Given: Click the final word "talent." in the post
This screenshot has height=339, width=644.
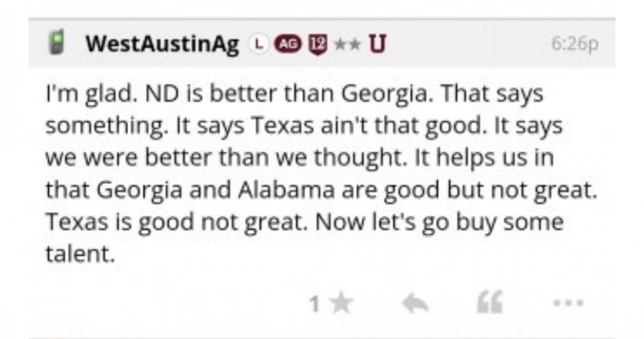Looking at the screenshot, I should (79, 255).
